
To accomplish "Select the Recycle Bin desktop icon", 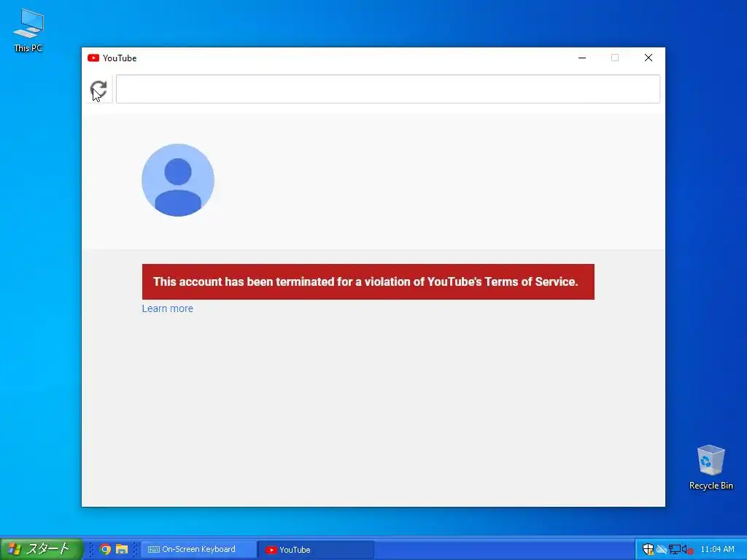I will (x=711, y=467).
